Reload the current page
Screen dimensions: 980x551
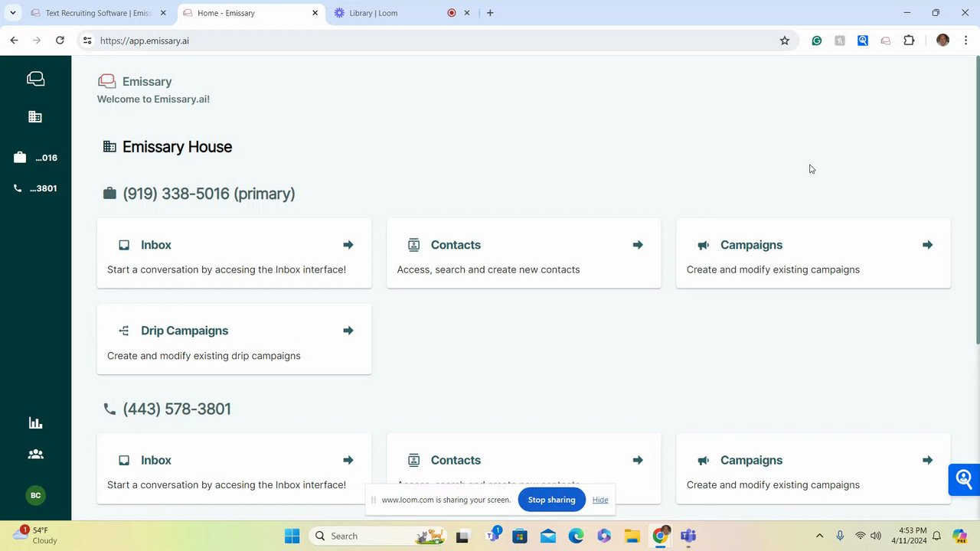[x=60, y=41]
